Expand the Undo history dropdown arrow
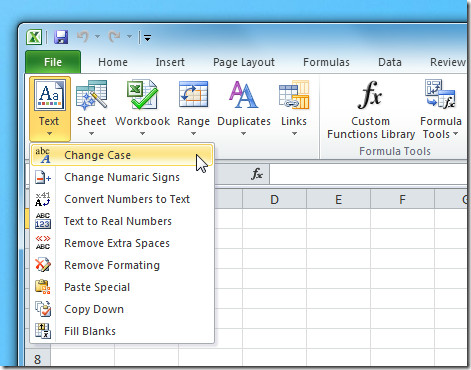Viewport: 471px width, 370px height. 97,36
